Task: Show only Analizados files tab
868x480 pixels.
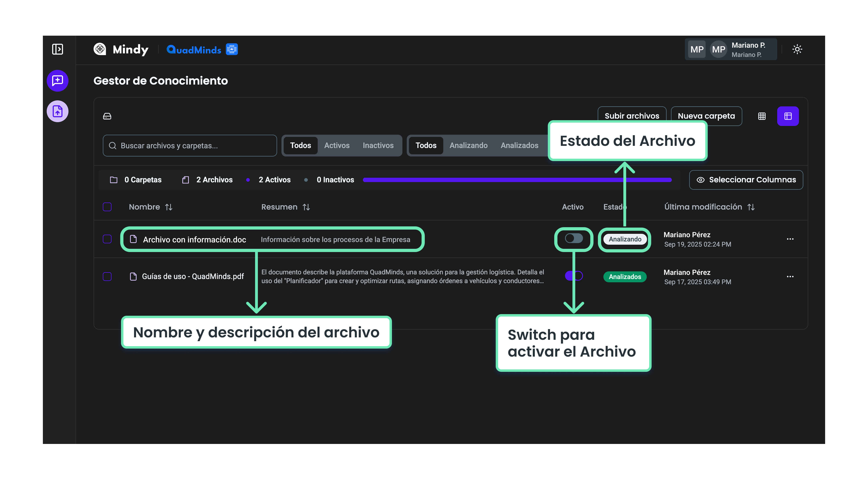Action: (x=519, y=145)
